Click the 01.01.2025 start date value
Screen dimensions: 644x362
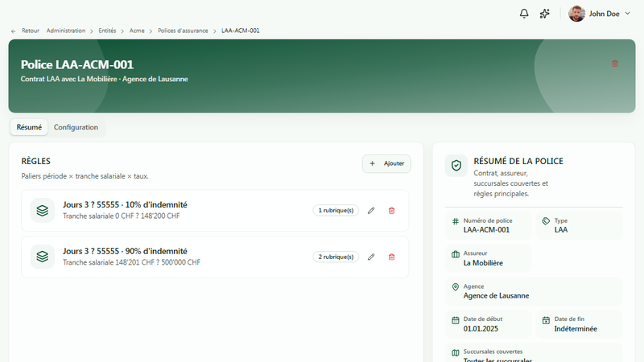pos(481,329)
